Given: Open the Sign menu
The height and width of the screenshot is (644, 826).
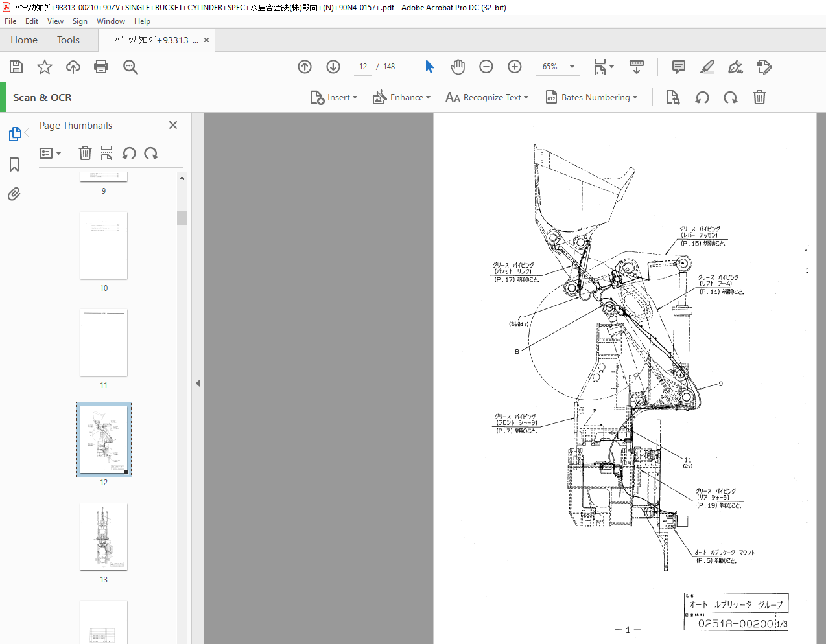Looking at the screenshot, I should pos(80,21).
